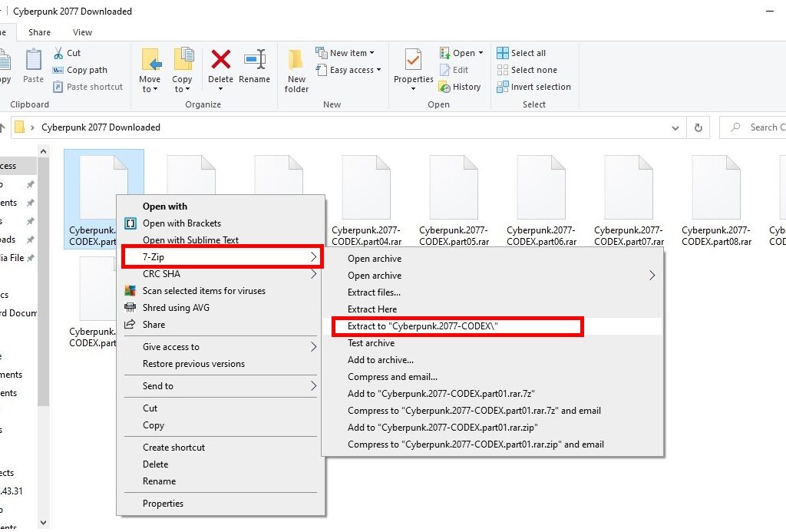The width and height of the screenshot is (786, 532).
Task: Click the navigation pane scroll down arrow
Action: [x=43, y=523]
